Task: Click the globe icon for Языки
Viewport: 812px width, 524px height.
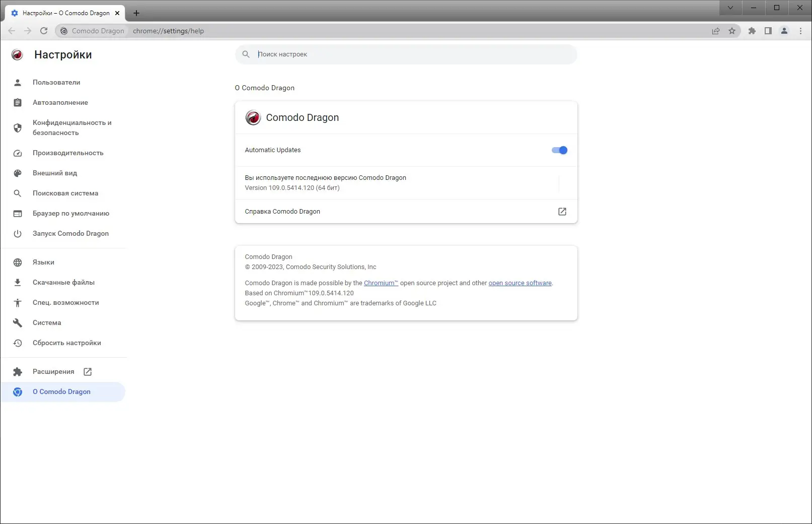Action: click(x=18, y=262)
